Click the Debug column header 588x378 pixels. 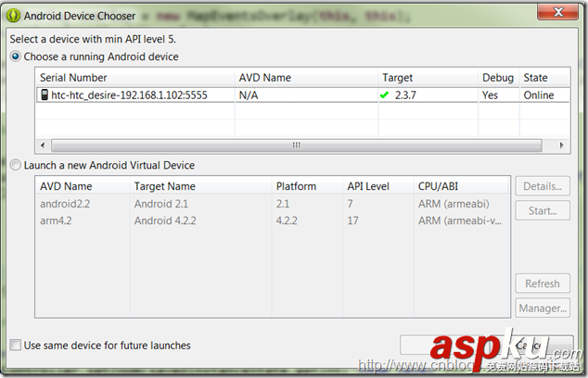(x=498, y=78)
